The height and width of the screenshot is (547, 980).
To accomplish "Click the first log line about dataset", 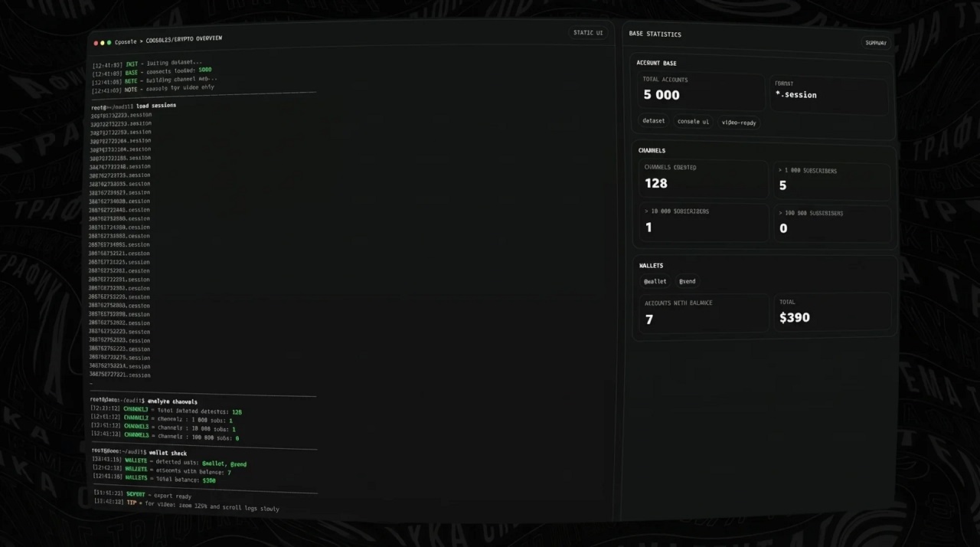I will pos(147,63).
